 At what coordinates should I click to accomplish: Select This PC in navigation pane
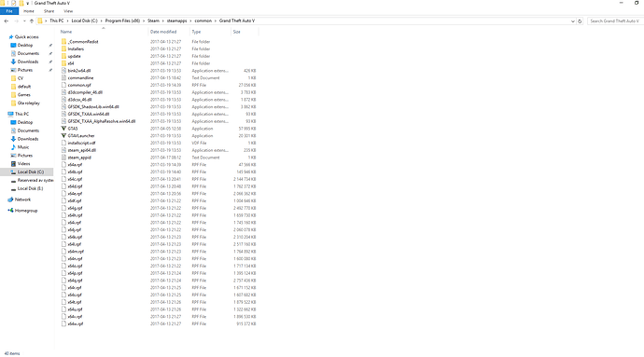pyautogui.click(x=21, y=114)
